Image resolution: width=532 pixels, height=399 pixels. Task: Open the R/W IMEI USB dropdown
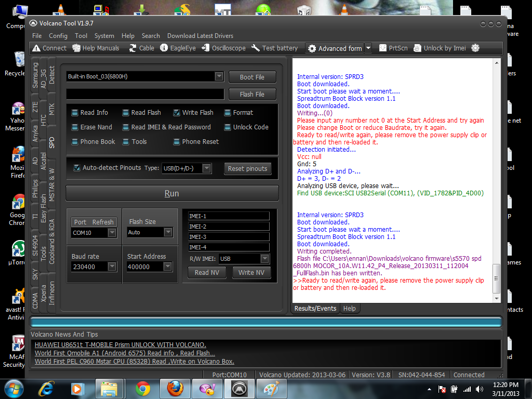tap(265, 259)
